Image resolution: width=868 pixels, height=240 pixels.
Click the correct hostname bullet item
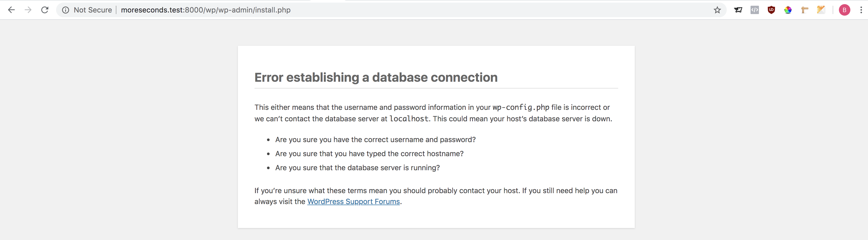tap(369, 154)
